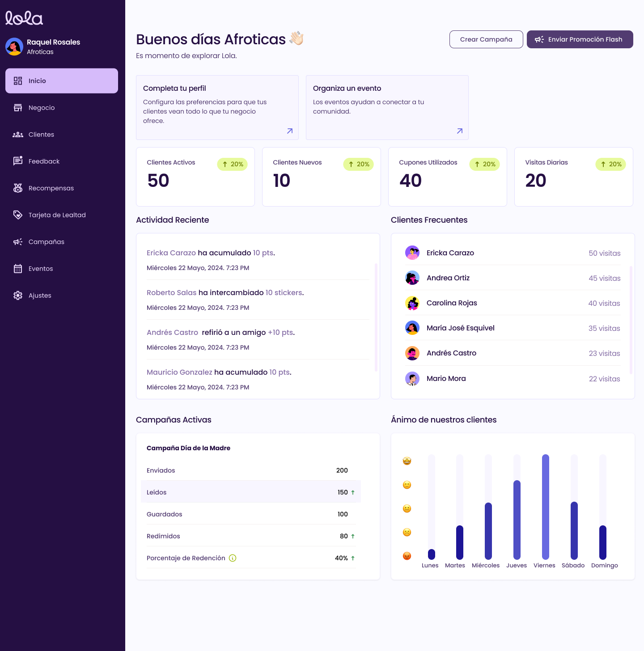Open the Feedback panel icon
This screenshot has width=644, height=651.
point(18,161)
